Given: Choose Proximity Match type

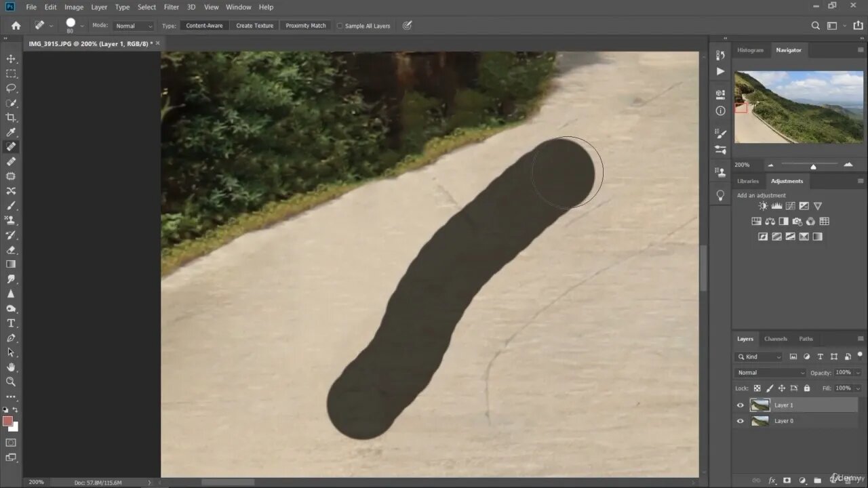Looking at the screenshot, I should [306, 26].
